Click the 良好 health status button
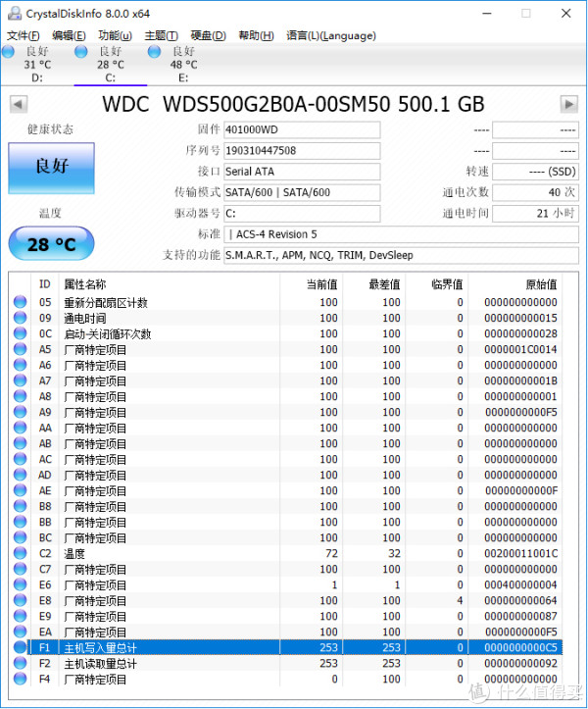This screenshot has height=709, width=588. [x=52, y=169]
